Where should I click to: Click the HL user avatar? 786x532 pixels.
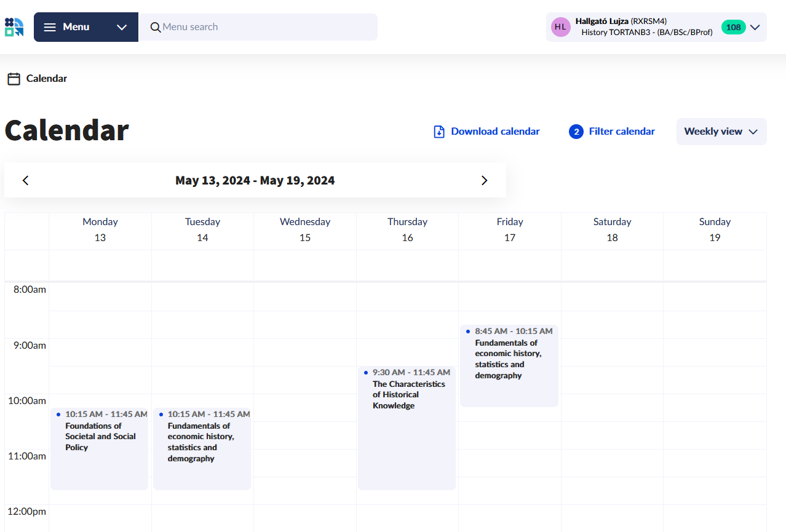tap(560, 27)
